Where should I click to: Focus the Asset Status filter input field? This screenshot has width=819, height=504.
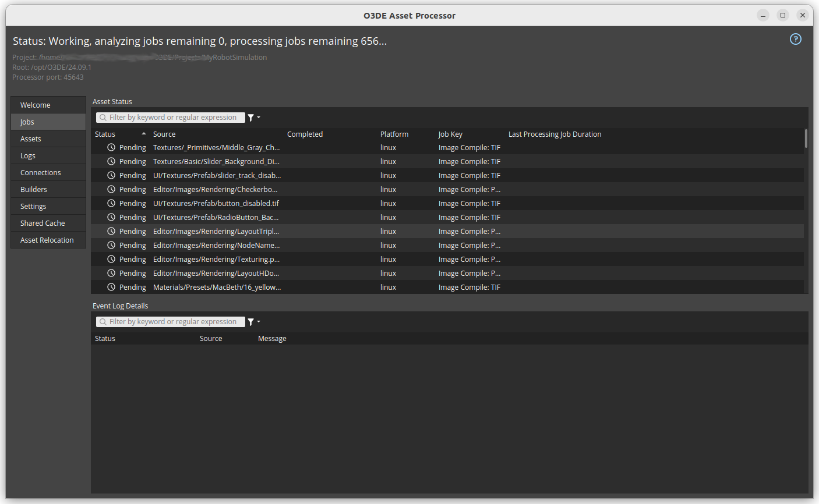click(171, 118)
